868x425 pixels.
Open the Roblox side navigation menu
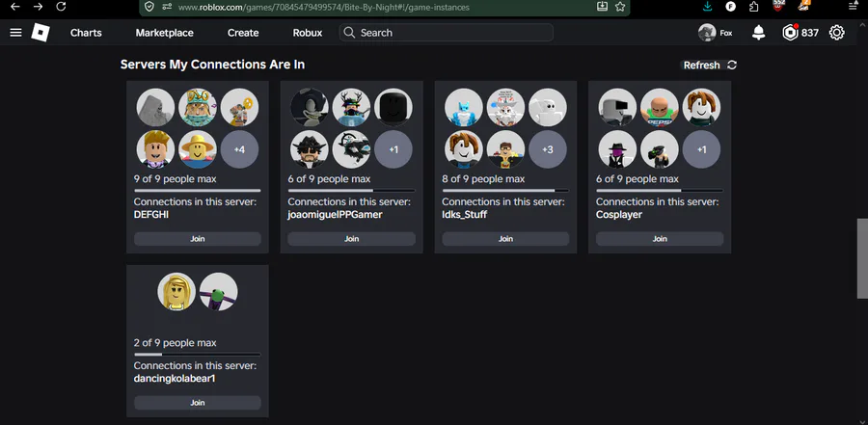coord(15,33)
